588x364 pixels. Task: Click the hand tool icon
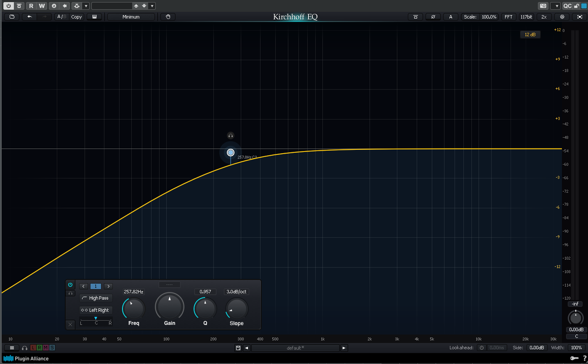(168, 17)
